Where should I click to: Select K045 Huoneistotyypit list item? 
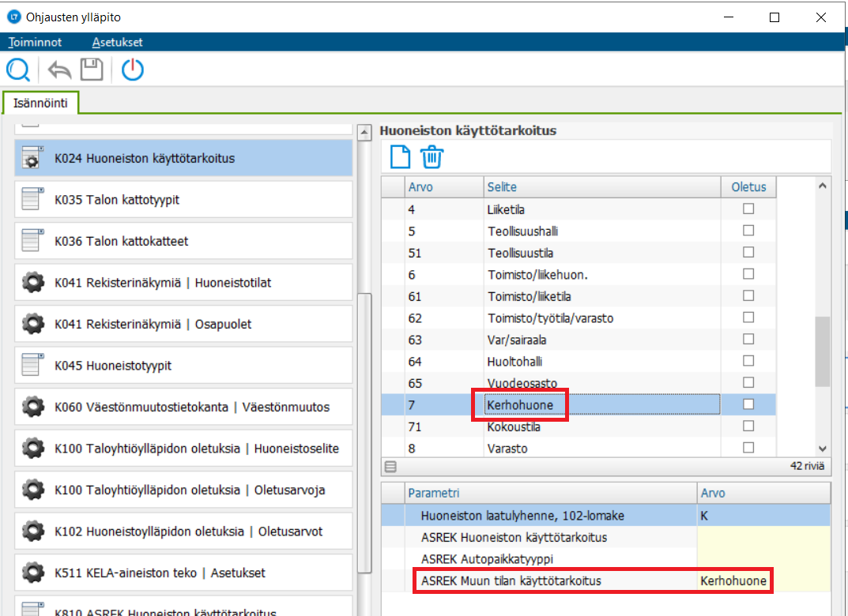point(183,366)
